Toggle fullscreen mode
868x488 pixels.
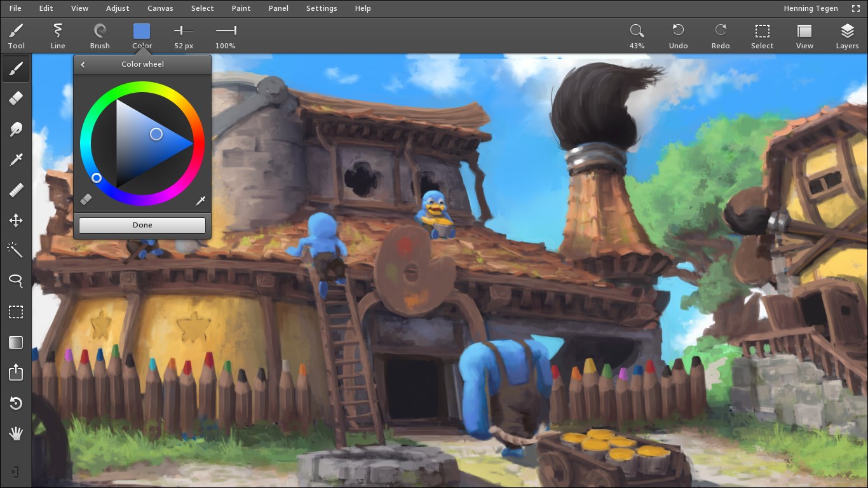coord(856,8)
